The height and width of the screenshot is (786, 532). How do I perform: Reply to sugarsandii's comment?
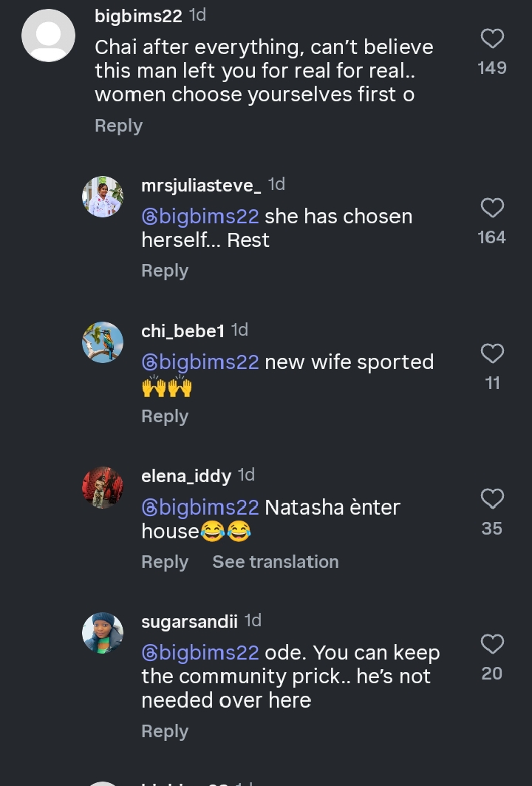coord(165,731)
